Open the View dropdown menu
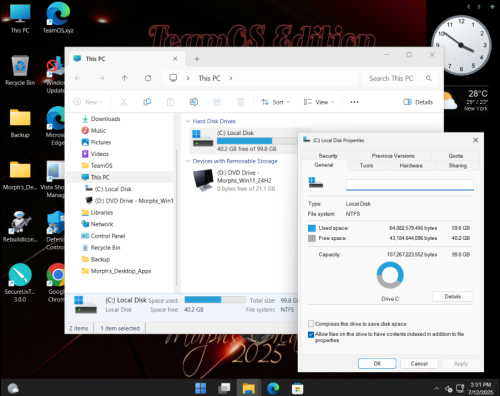Viewport: 500px width, 396px height. pos(319,102)
